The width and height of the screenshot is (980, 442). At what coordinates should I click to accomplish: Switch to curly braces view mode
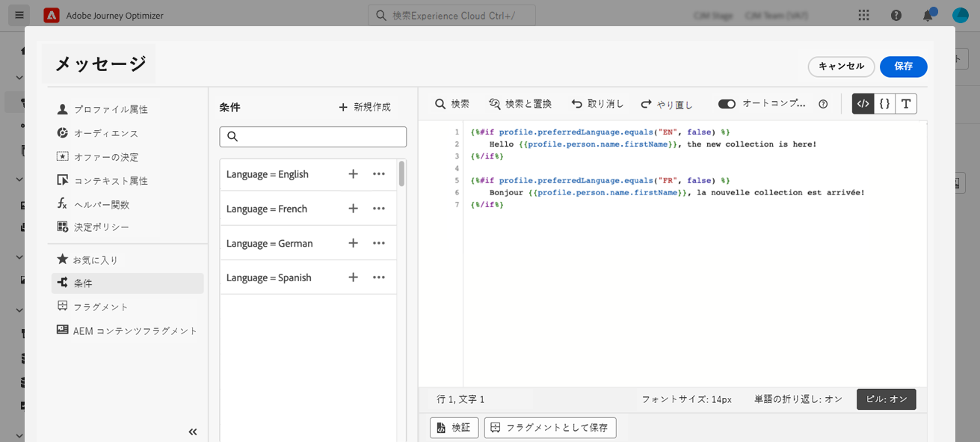coord(884,104)
